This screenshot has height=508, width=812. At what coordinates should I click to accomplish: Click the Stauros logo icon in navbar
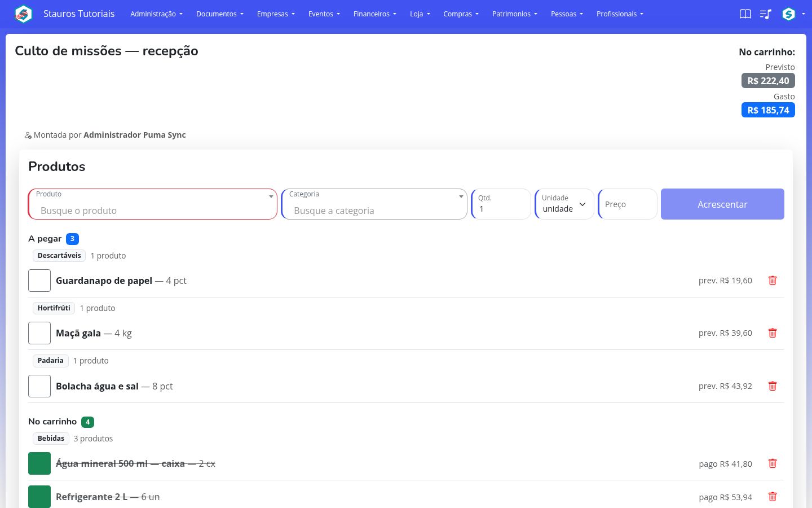[24, 14]
